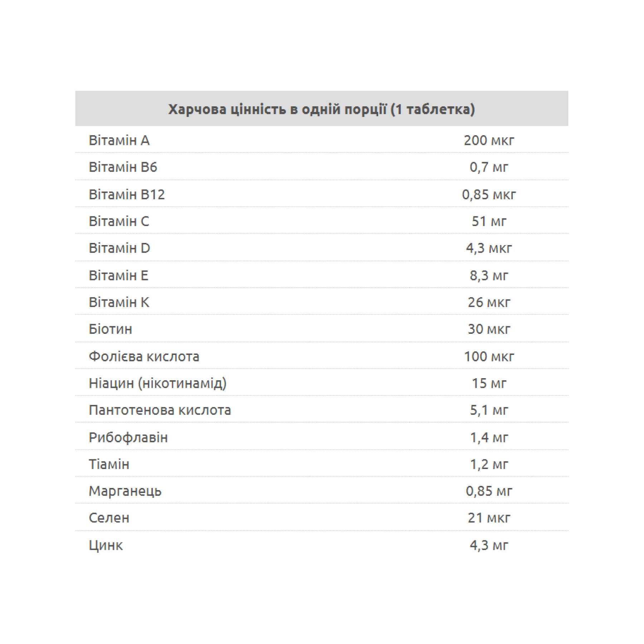Click the "8,3 мг" Vitamin E value

click(x=489, y=275)
